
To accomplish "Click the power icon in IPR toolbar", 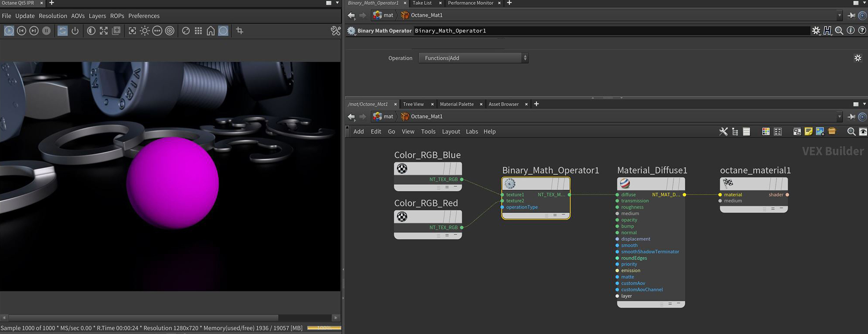I will tap(75, 31).
